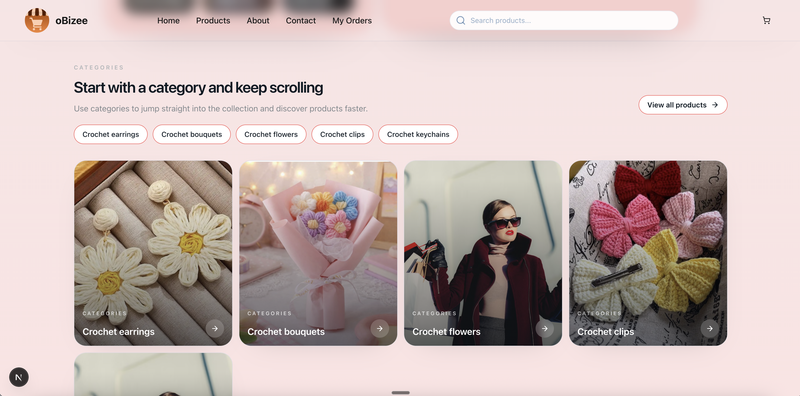Select the Crochet bouquets category chip

tap(192, 134)
